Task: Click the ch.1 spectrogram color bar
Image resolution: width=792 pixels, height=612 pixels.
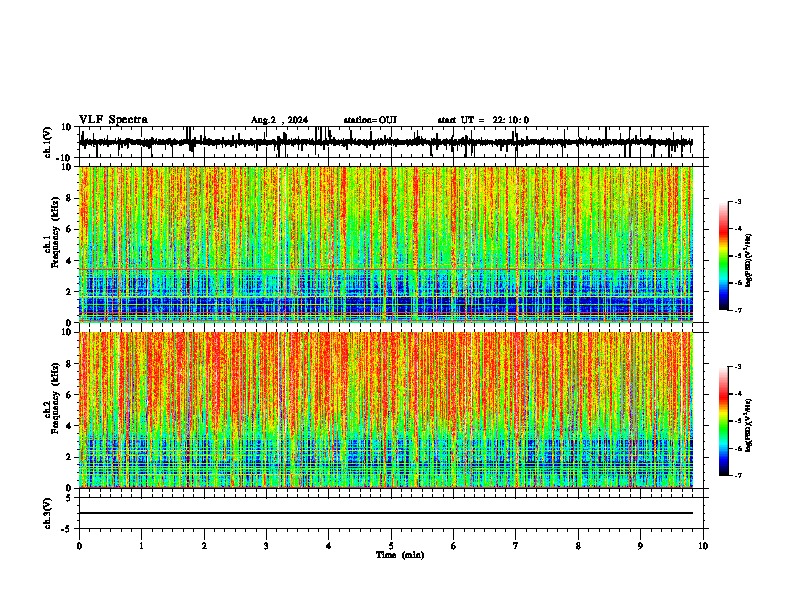Action: (x=723, y=256)
